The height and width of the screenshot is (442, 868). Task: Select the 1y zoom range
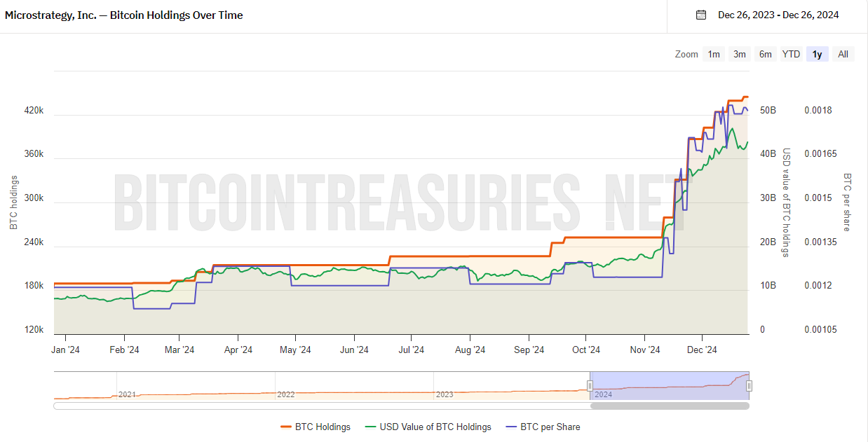pos(818,54)
